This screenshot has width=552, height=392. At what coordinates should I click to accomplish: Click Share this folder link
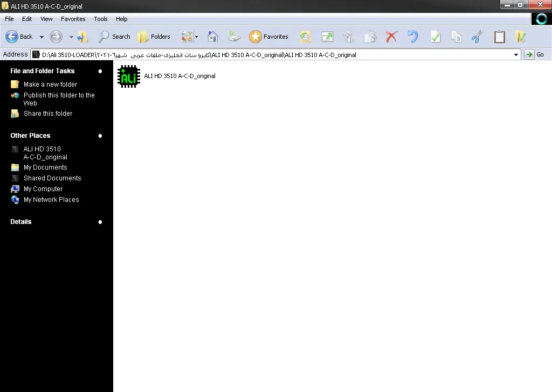point(48,114)
